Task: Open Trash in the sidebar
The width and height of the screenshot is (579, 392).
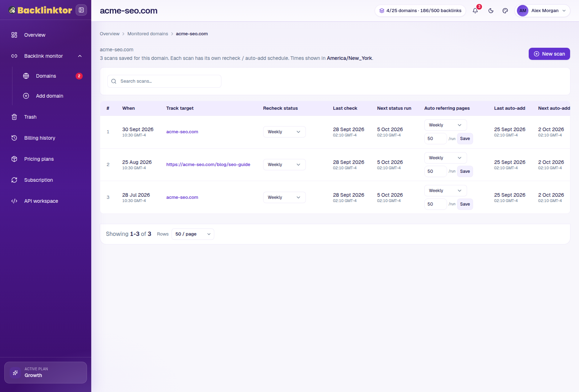Action: (46, 117)
